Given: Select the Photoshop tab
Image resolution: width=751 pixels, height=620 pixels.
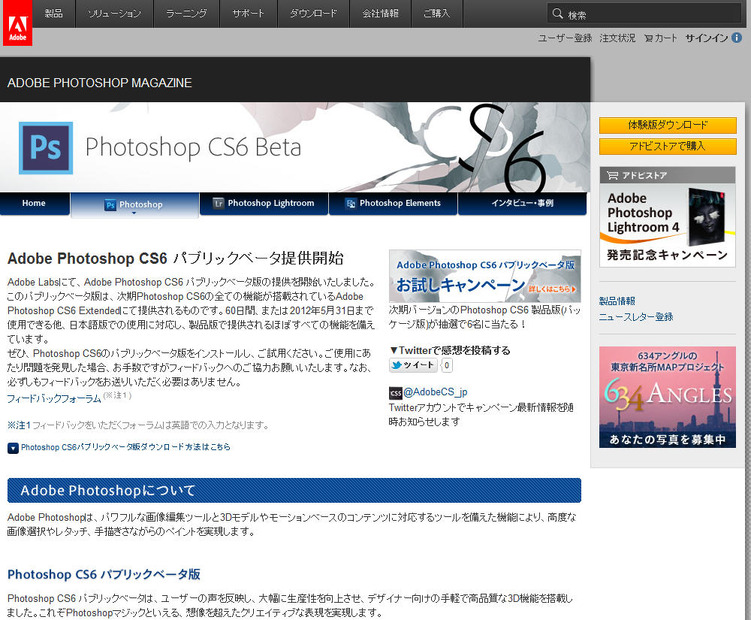Looking at the screenshot, I should [x=135, y=205].
